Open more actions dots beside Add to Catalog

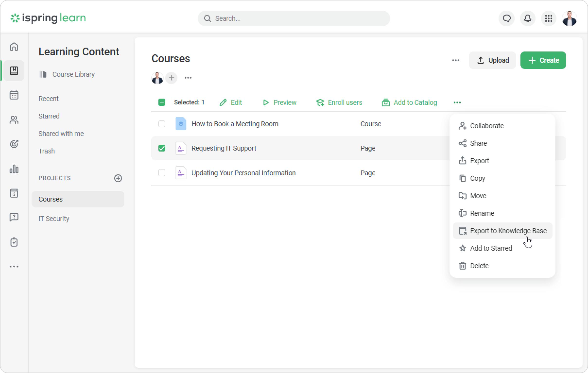(457, 102)
